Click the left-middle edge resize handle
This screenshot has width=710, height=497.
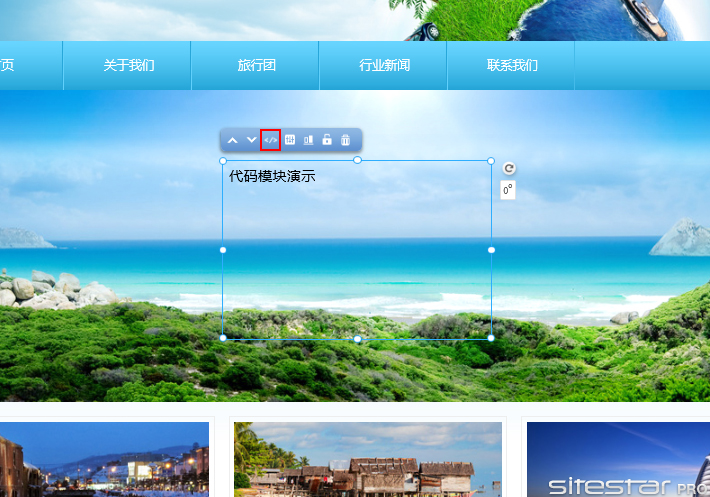pyautogui.click(x=223, y=250)
